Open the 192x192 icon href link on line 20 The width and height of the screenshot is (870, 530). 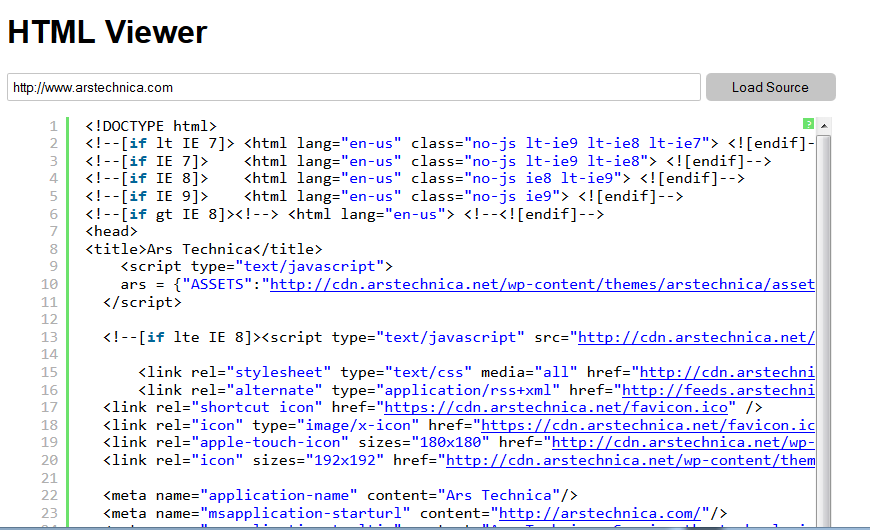(x=631, y=461)
